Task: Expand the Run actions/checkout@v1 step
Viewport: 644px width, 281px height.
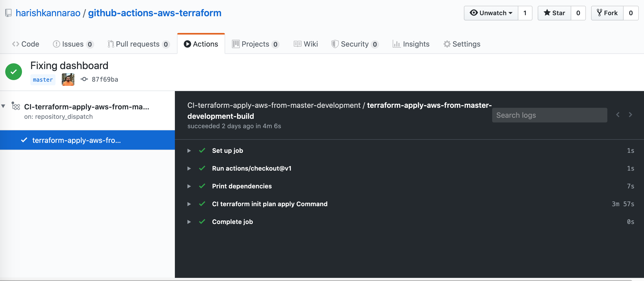Action: click(189, 168)
